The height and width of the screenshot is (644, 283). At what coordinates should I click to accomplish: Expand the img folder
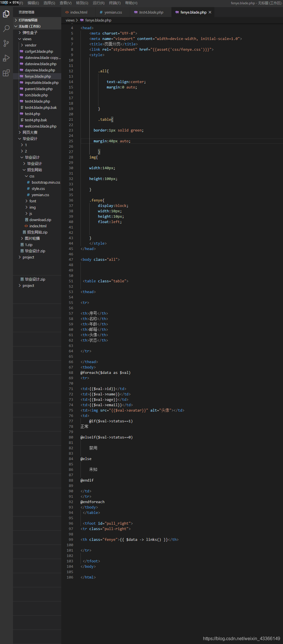coord(26,207)
